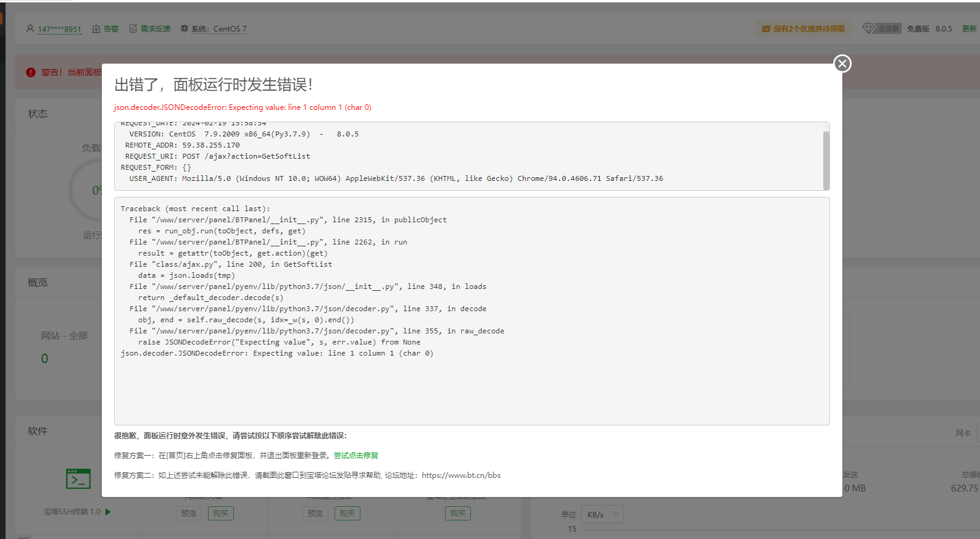Click the 系统: CentOS 7 label
Viewport: 980px width, 539px height.
click(219, 29)
